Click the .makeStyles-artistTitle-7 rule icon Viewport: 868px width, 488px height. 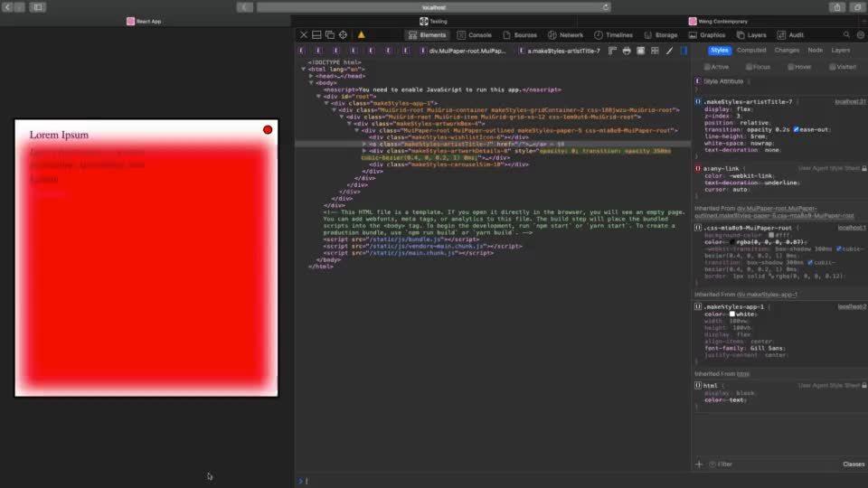[x=698, y=102]
